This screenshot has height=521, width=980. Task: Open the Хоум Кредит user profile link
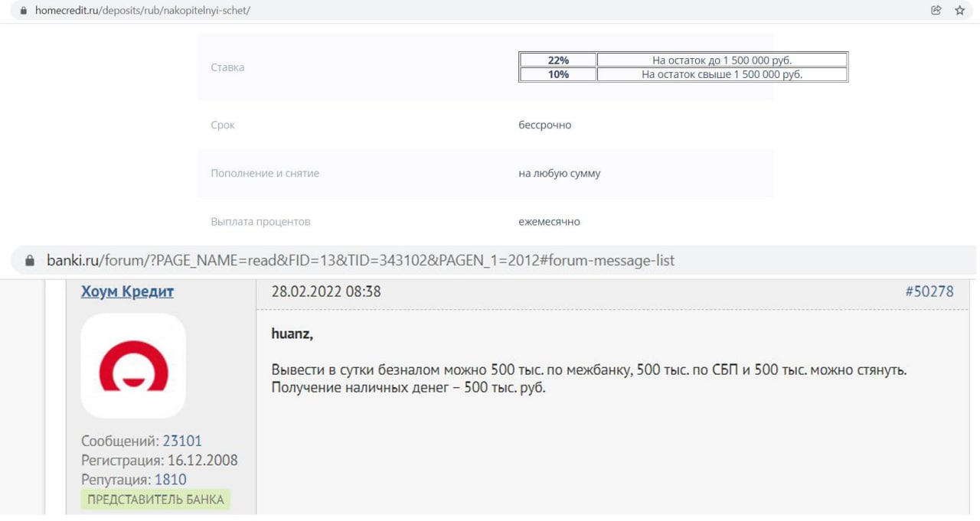pos(127,291)
